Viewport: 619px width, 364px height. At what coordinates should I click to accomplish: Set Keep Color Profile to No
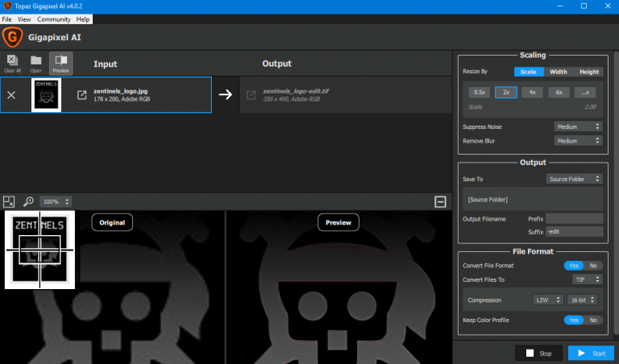(593, 320)
